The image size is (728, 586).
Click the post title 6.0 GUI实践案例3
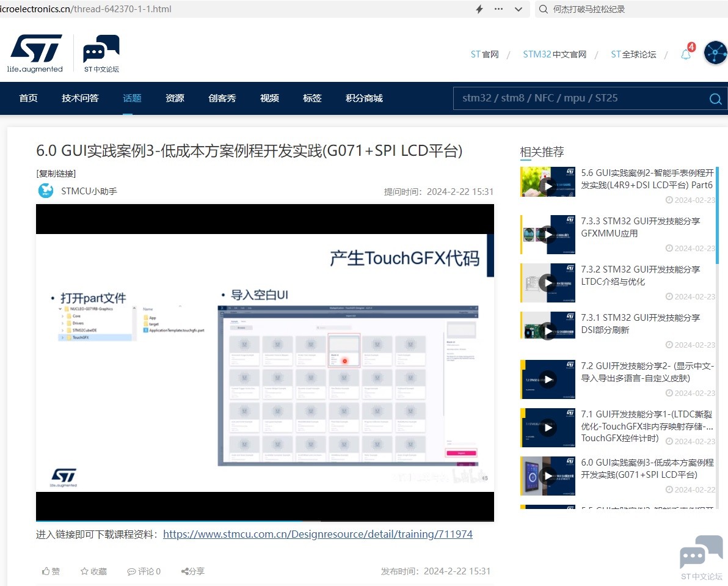pos(249,150)
